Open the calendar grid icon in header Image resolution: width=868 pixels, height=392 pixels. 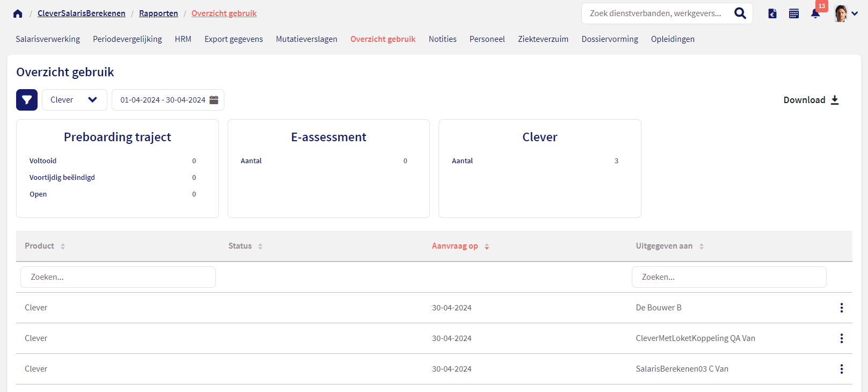coord(793,13)
